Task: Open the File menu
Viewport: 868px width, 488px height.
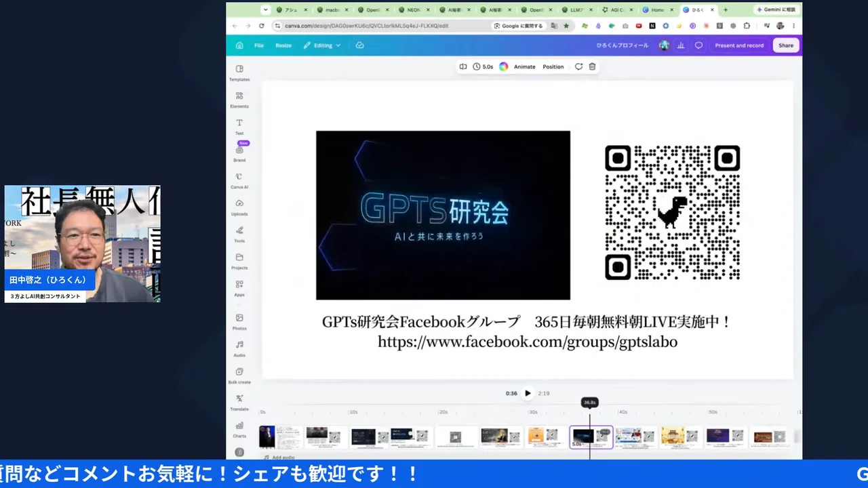Action: [259, 45]
